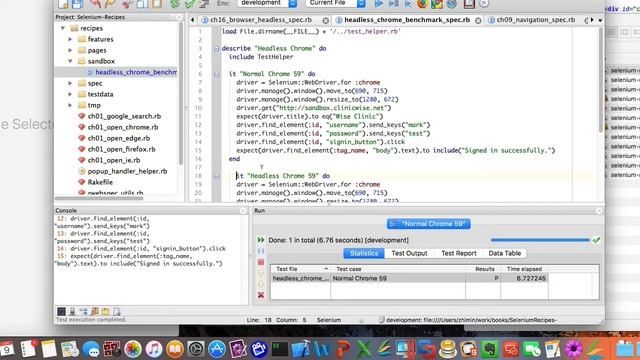Expand the pages folder

[70, 50]
